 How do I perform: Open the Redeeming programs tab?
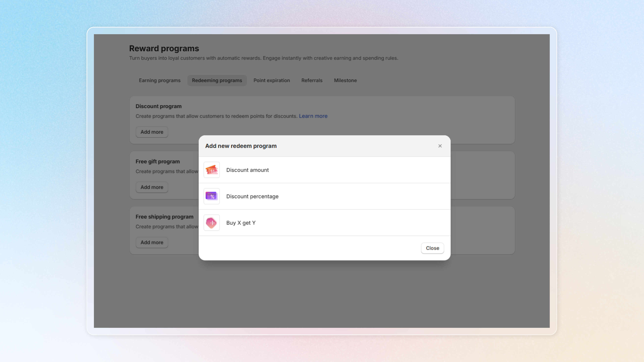(x=217, y=80)
